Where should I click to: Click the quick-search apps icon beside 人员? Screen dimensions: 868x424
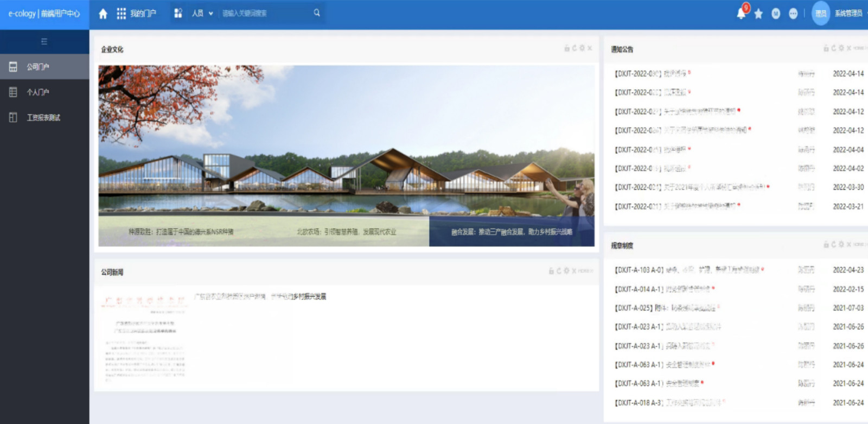[x=178, y=13]
